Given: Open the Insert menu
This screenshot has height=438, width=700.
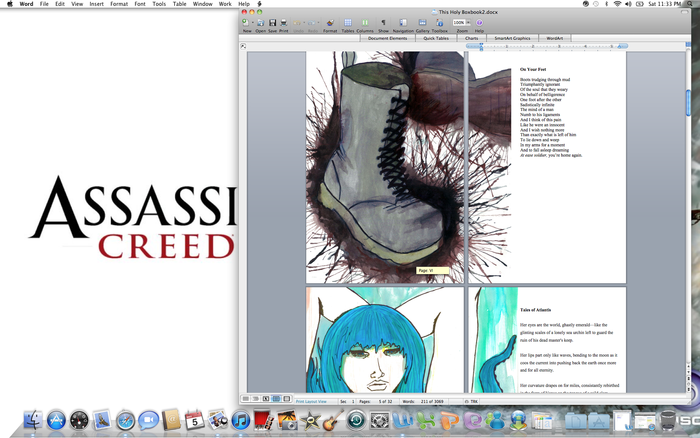Looking at the screenshot, I should (96, 4).
